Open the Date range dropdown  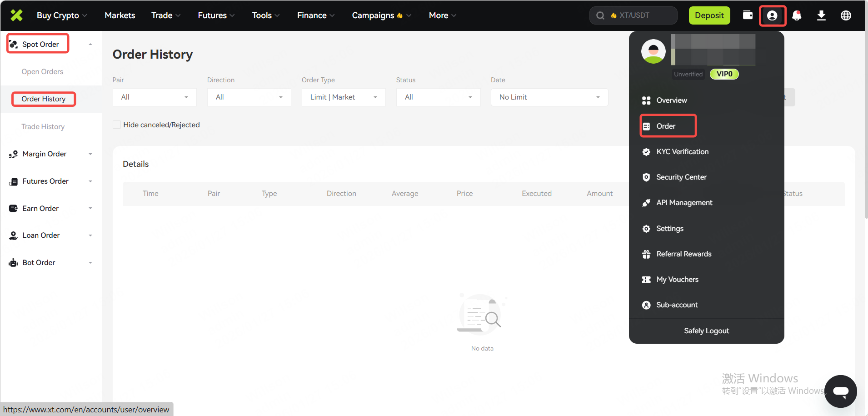pos(549,97)
